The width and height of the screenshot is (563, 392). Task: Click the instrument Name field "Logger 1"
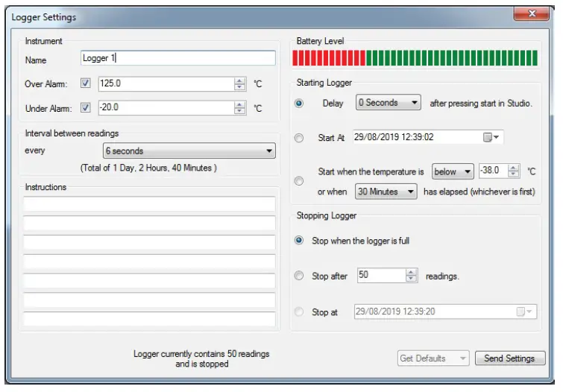(x=178, y=58)
